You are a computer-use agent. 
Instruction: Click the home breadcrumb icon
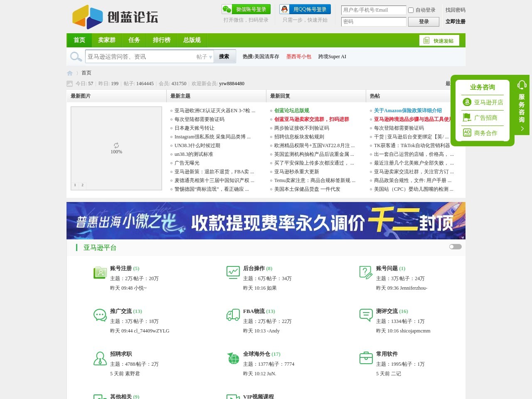(x=70, y=73)
